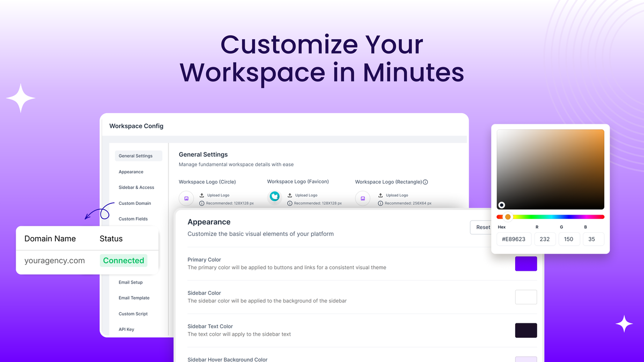Switch to the Appearance section in sidebar
Image resolution: width=644 pixels, height=362 pixels.
click(x=131, y=172)
